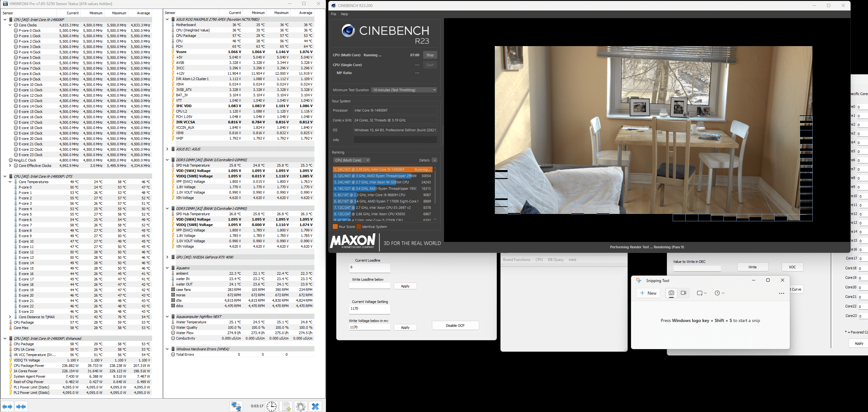Switch Snipping Tool to video record mode
The width and height of the screenshot is (868, 412).
click(683, 293)
